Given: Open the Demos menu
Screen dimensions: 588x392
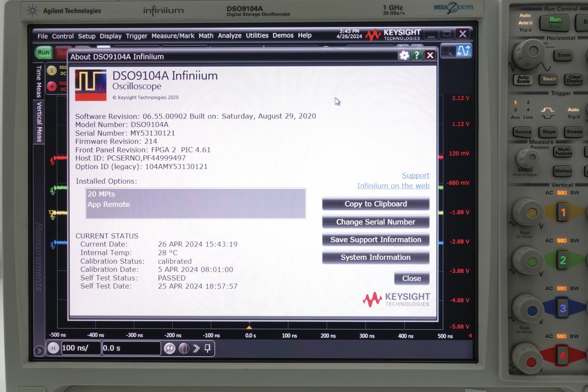Looking at the screenshot, I should (x=283, y=35).
